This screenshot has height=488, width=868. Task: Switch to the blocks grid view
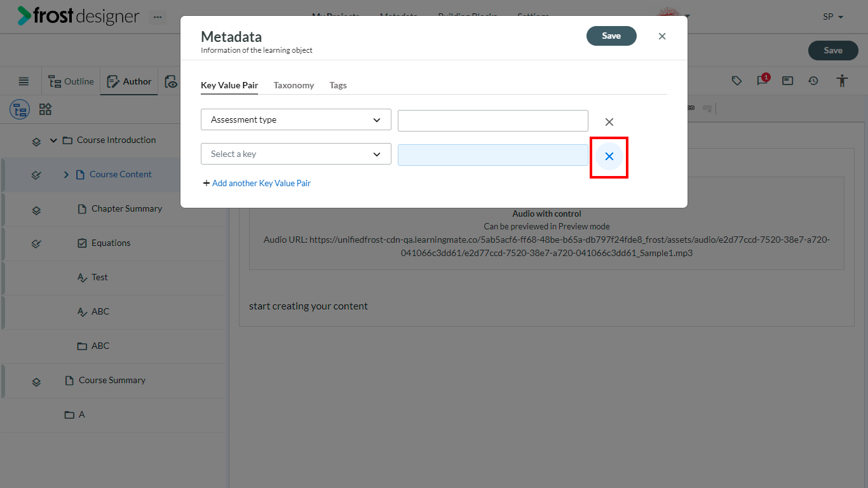coord(45,109)
